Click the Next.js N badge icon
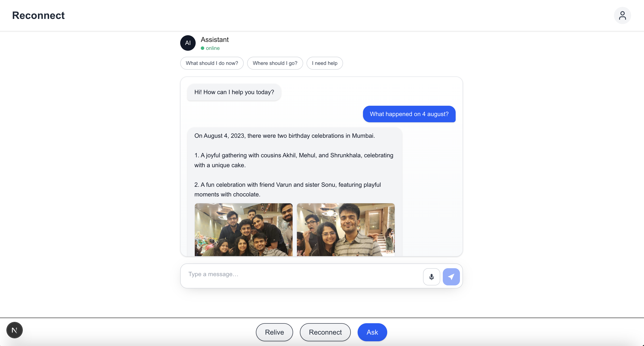This screenshot has width=644, height=346. [15, 330]
